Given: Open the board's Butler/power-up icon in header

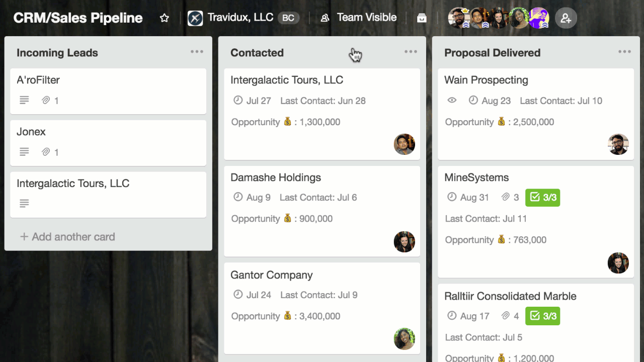Looking at the screenshot, I should coord(422,18).
